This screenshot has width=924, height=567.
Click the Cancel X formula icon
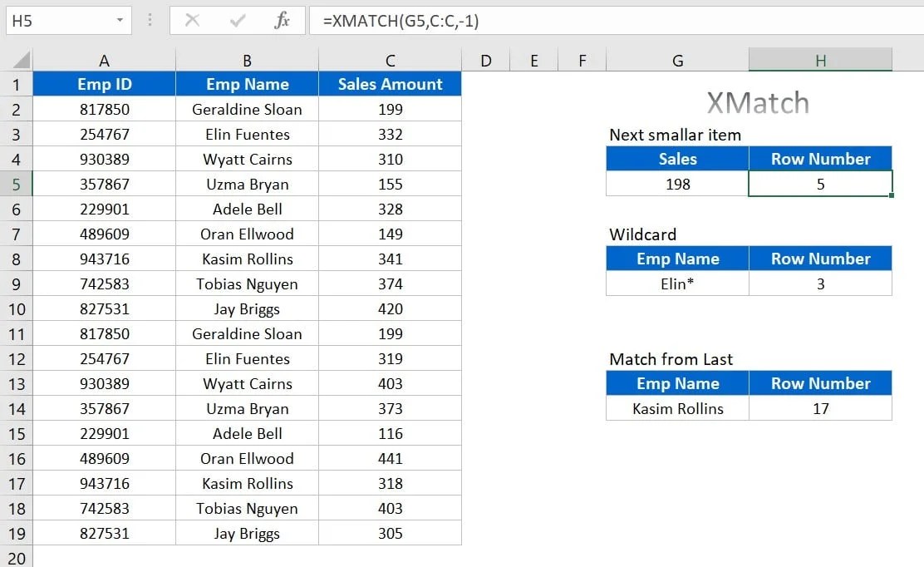pyautogui.click(x=192, y=21)
